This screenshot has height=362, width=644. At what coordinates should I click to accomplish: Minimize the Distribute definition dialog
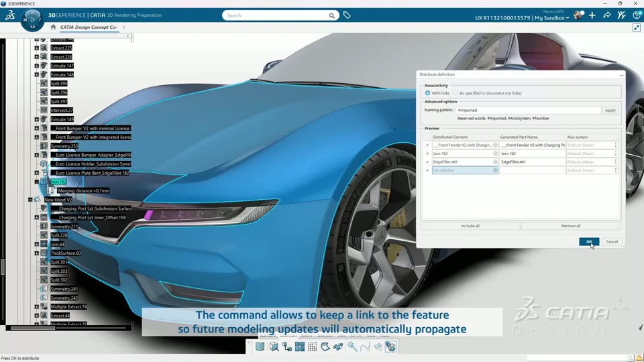point(621,74)
